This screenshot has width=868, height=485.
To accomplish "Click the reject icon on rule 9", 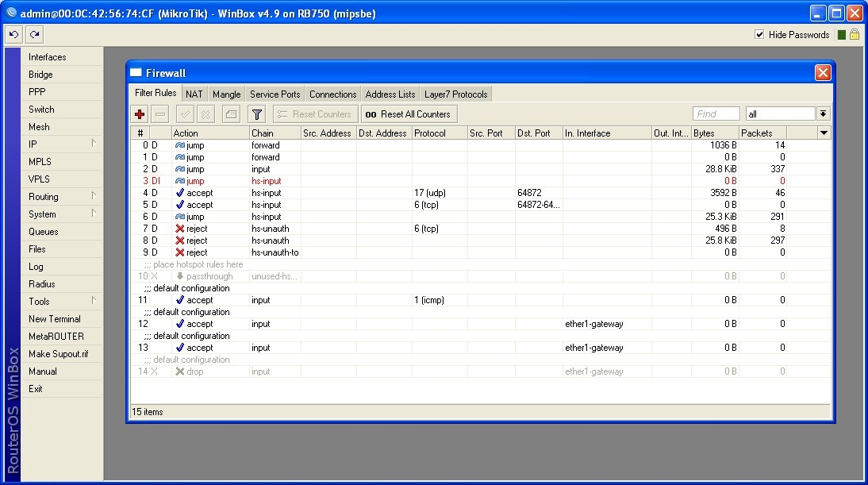I will click(180, 252).
